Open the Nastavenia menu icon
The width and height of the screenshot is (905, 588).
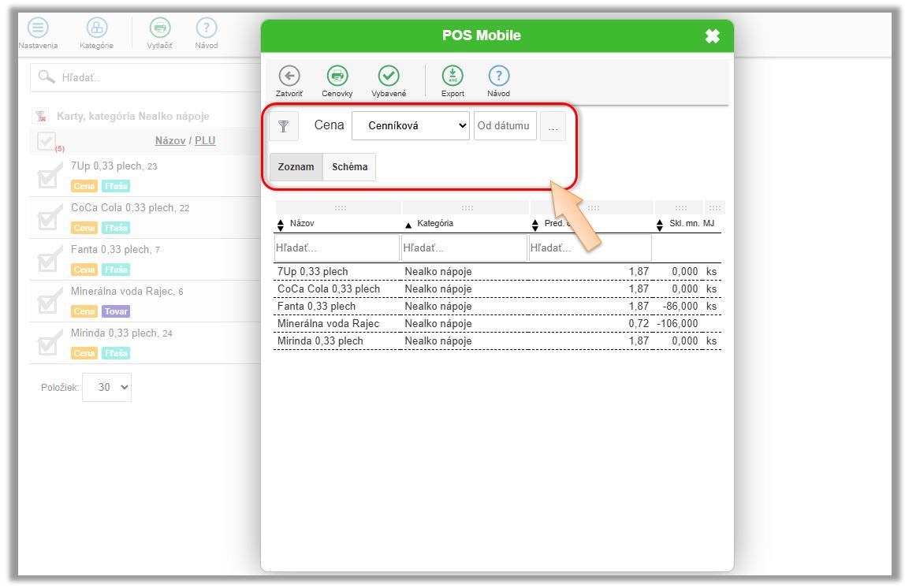click(38, 28)
